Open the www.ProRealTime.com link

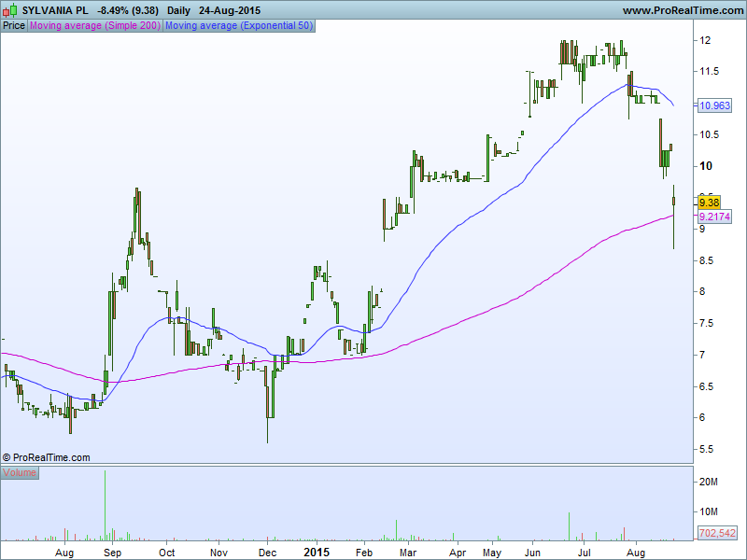click(682, 10)
